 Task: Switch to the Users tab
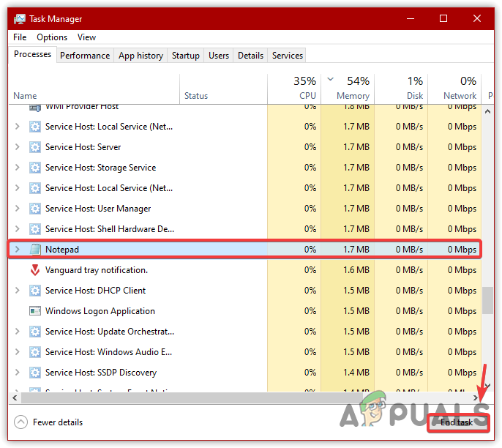point(219,56)
